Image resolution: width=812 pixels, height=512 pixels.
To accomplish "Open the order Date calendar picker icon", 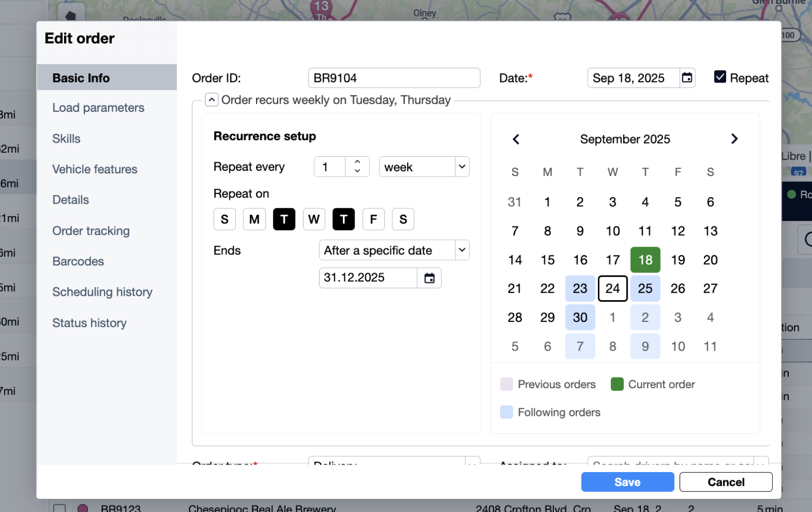I will coord(687,78).
